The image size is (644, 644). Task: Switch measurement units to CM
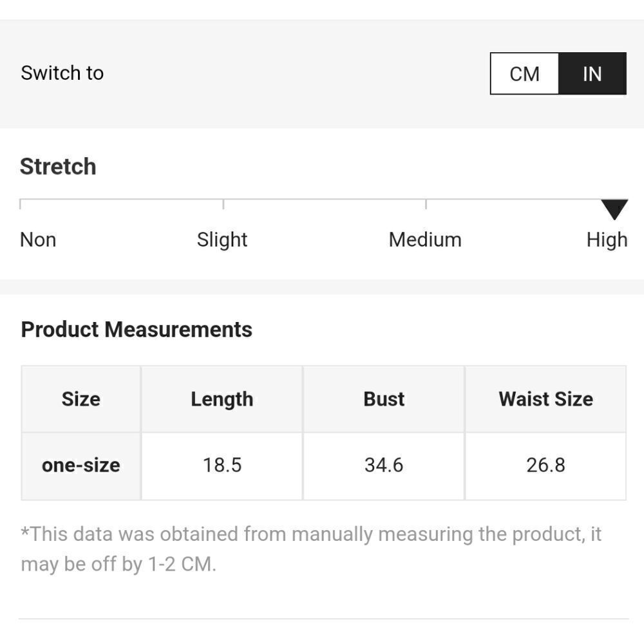pos(524,73)
